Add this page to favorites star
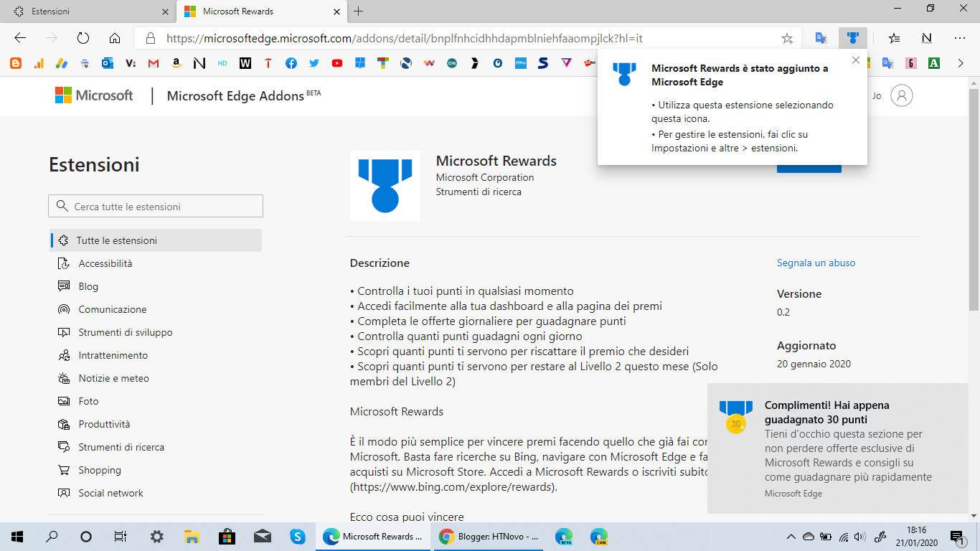This screenshot has width=980, height=551. point(787,38)
